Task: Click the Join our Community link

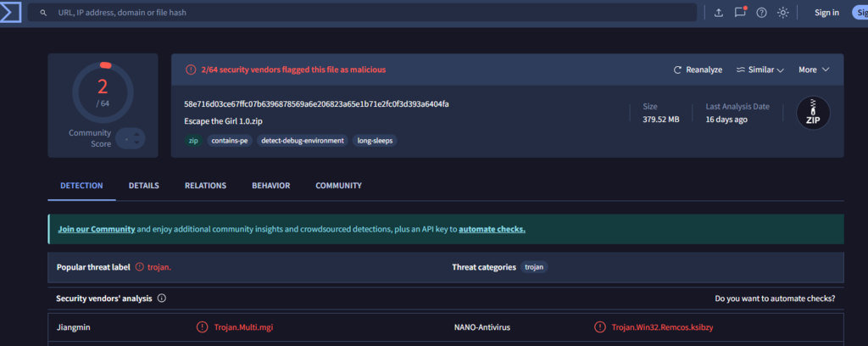Action: [x=97, y=229]
